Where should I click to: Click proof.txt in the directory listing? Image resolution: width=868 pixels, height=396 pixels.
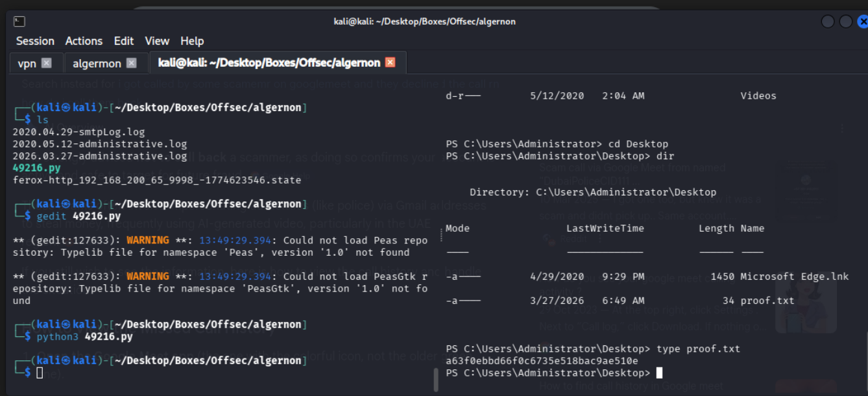[x=768, y=301]
